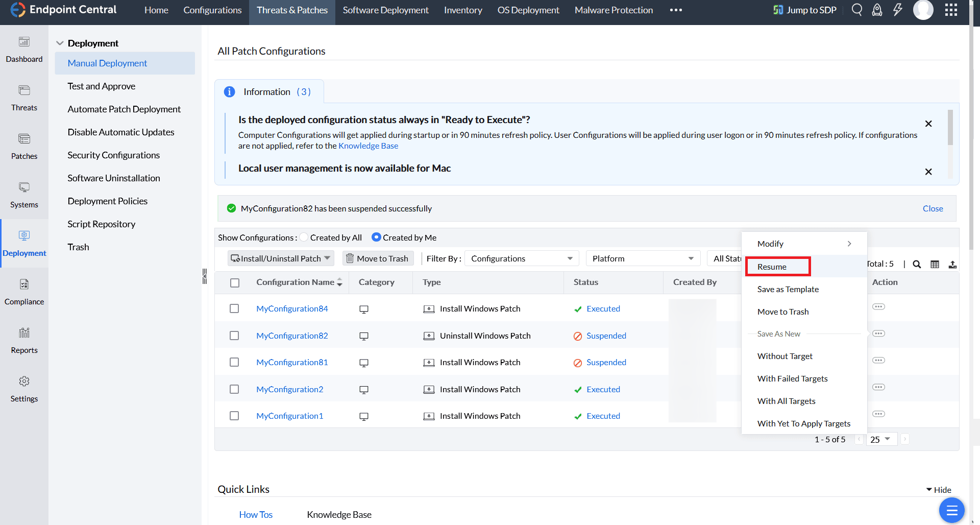Screen dimensions: 980x525
Task: Click the table search magnifier icon
Action: [917, 265]
